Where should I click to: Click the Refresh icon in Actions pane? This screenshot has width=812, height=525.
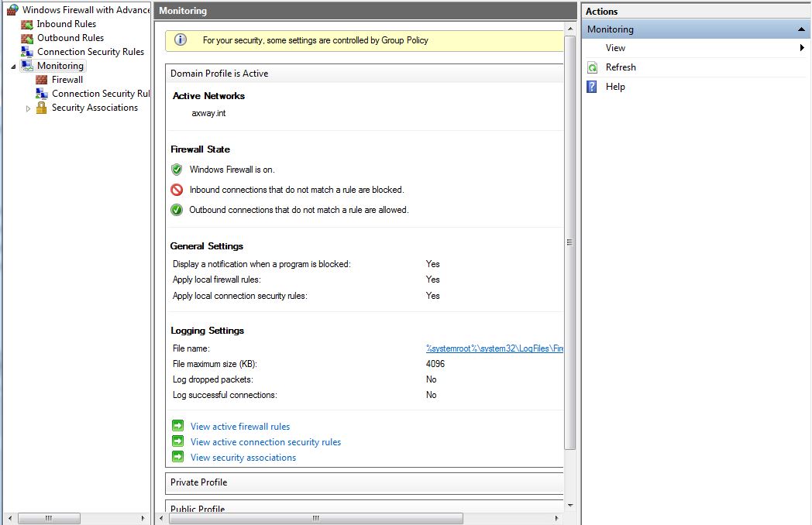pos(592,67)
